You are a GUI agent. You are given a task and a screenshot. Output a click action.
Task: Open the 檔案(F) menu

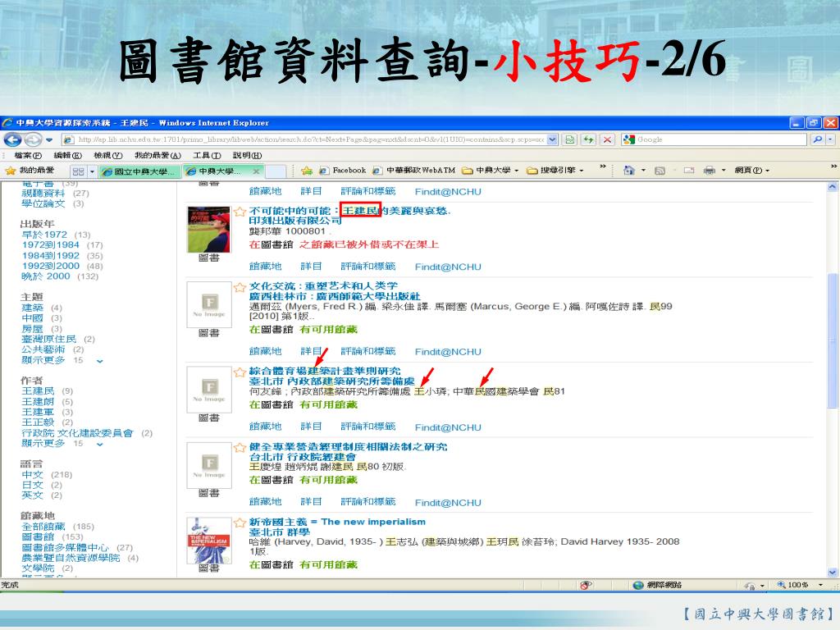pos(28,155)
